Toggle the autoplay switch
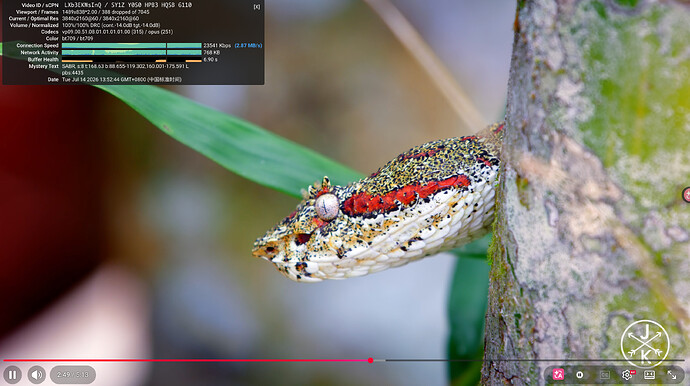Image resolution: width=690 pixels, height=386 pixels. coord(580,375)
